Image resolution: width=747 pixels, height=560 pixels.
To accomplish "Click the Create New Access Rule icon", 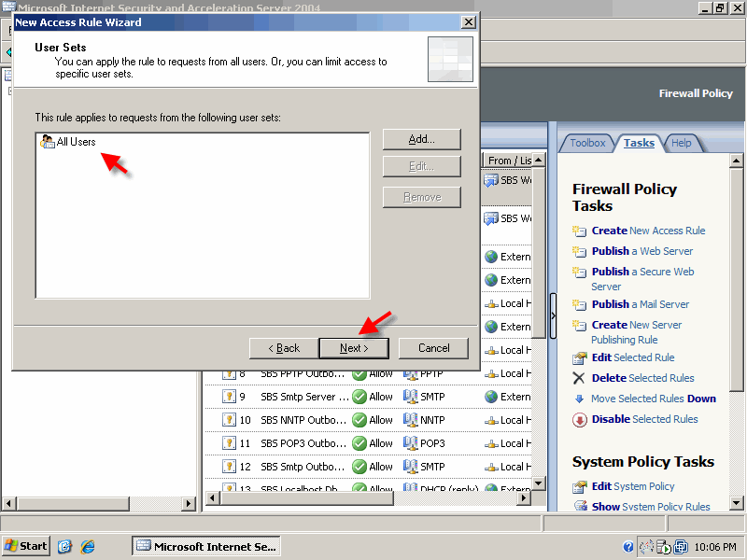I will (x=579, y=231).
